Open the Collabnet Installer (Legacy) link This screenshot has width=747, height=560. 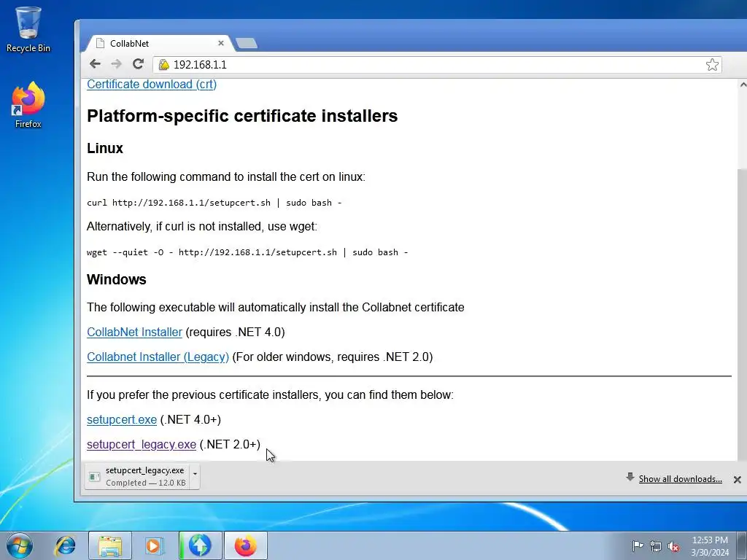tap(158, 357)
